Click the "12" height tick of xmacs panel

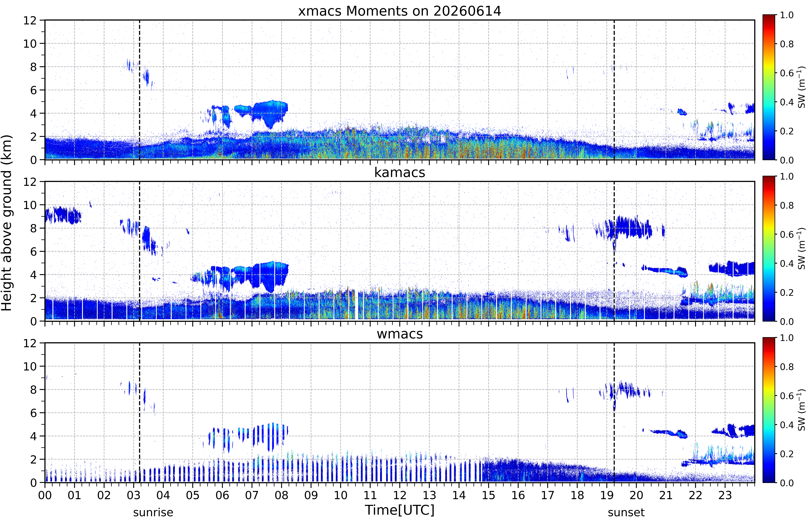click(x=30, y=20)
